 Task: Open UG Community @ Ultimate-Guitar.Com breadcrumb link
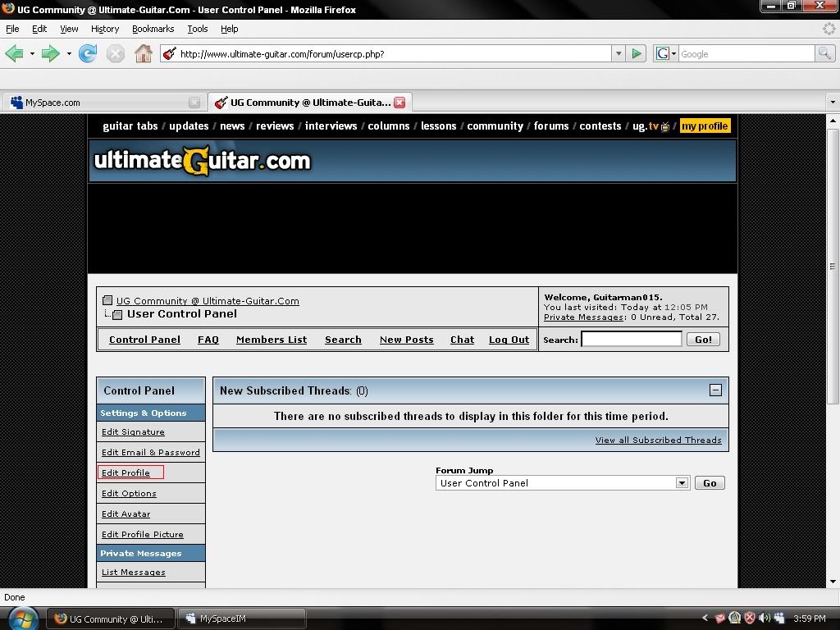tap(208, 300)
